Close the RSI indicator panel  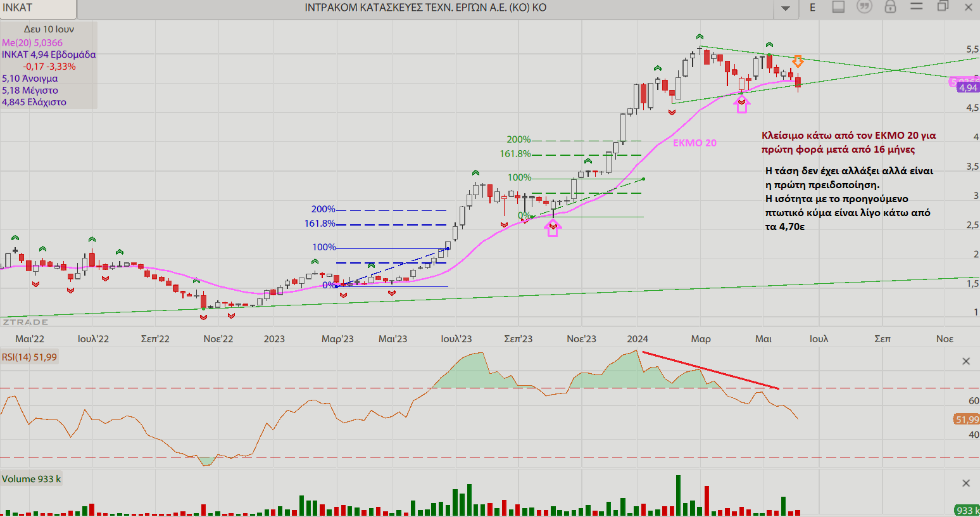[966, 361]
